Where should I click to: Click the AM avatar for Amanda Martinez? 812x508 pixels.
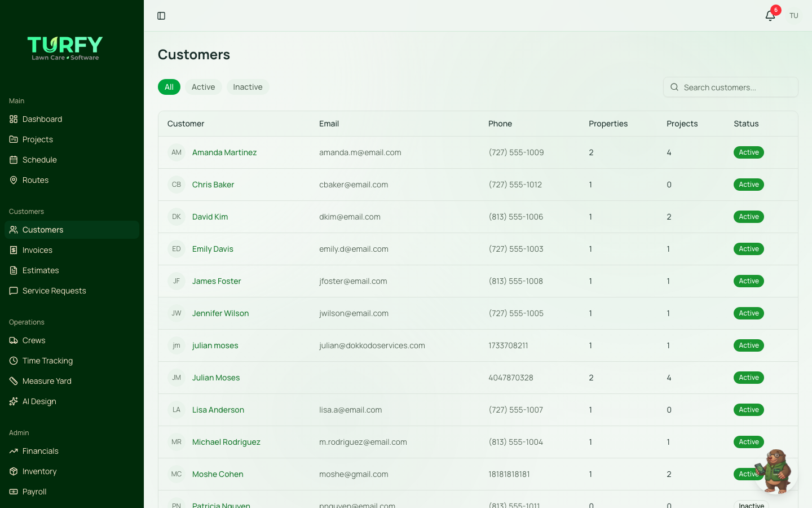click(x=176, y=152)
